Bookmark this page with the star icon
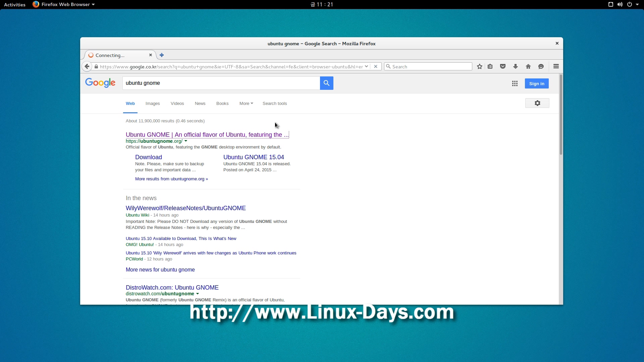Screen dimensions: 644x362 [x=480, y=66]
